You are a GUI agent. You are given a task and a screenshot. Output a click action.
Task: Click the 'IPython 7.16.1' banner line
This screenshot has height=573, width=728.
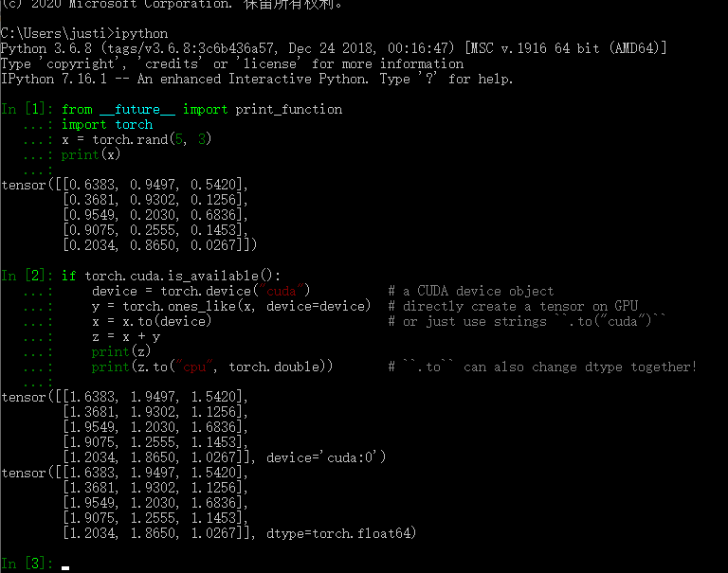pyautogui.click(x=257, y=79)
